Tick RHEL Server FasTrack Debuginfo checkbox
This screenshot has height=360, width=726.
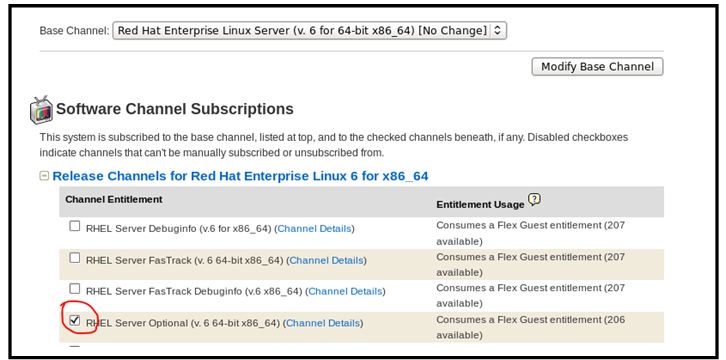click(75, 289)
